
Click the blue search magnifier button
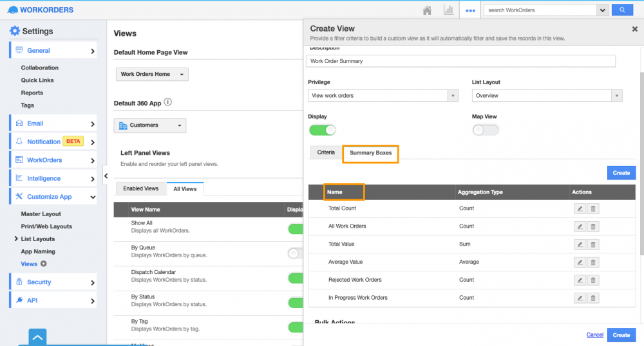point(622,10)
